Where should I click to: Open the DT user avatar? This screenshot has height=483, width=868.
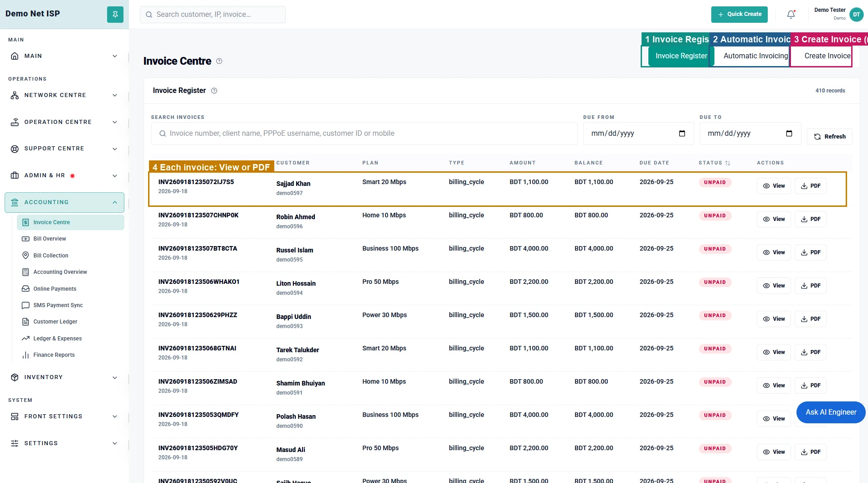coord(857,15)
